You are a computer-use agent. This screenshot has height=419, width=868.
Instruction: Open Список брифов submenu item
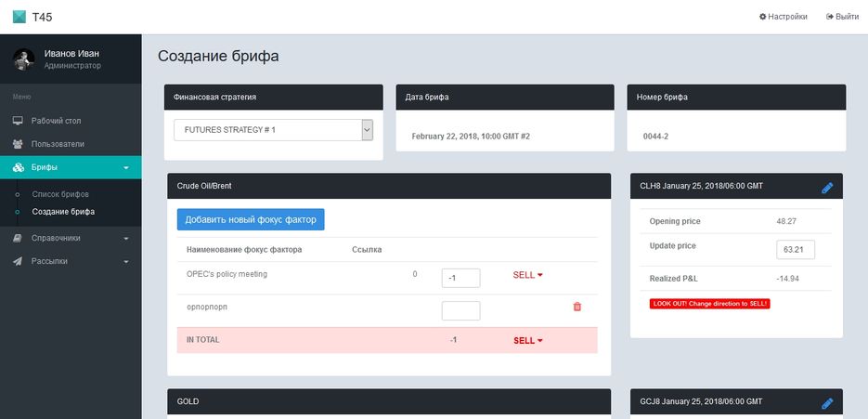(60, 194)
